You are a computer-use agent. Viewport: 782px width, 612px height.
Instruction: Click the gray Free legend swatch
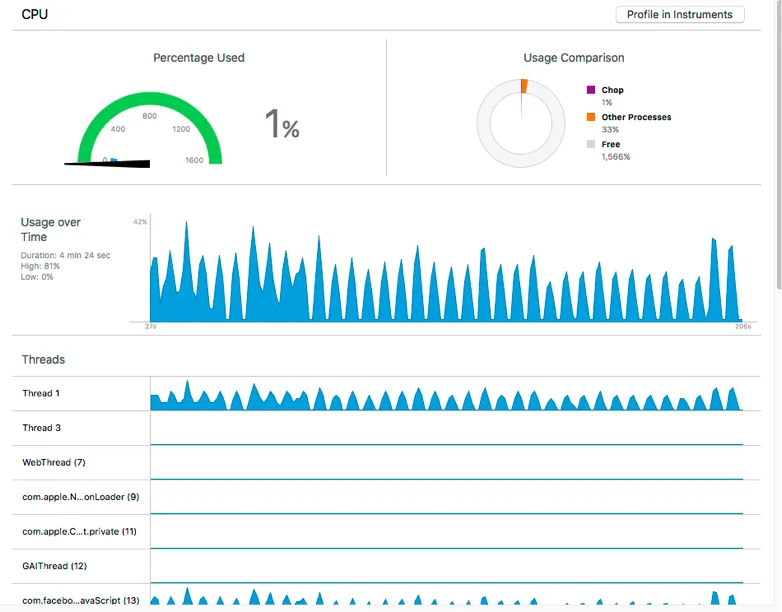[591, 144]
